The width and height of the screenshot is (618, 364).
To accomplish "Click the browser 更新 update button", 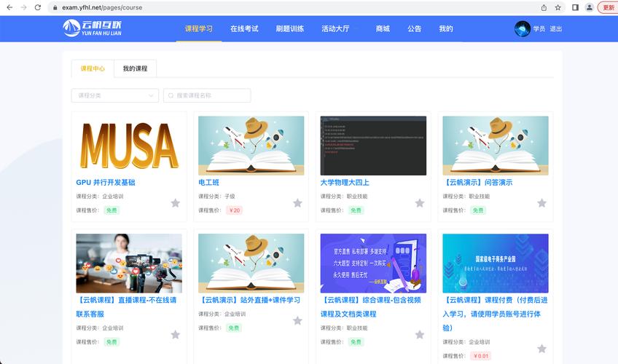I will 608,7.
